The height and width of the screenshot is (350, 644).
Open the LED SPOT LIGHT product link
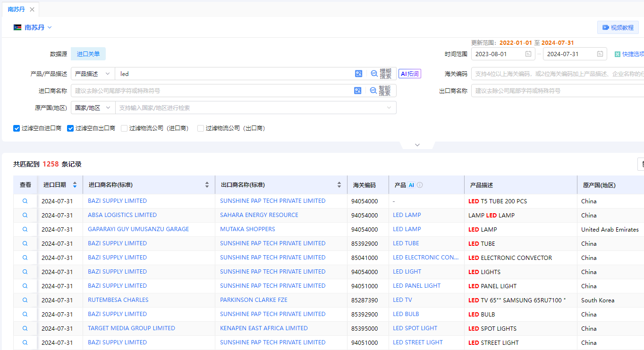[x=415, y=328]
